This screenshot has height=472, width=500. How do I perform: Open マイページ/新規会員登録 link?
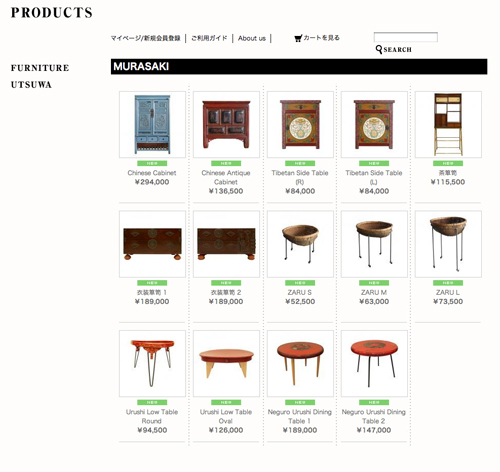click(145, 38)
